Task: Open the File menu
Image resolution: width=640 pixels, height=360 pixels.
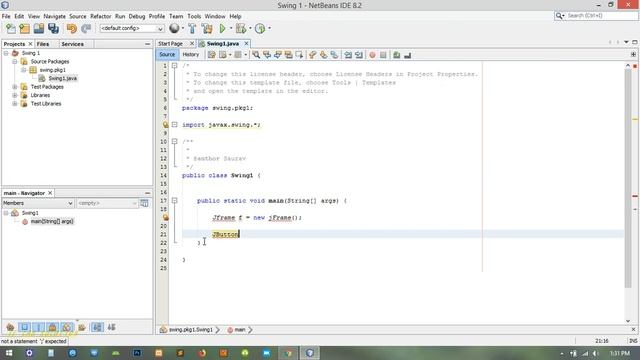Action: coord(6,16)
